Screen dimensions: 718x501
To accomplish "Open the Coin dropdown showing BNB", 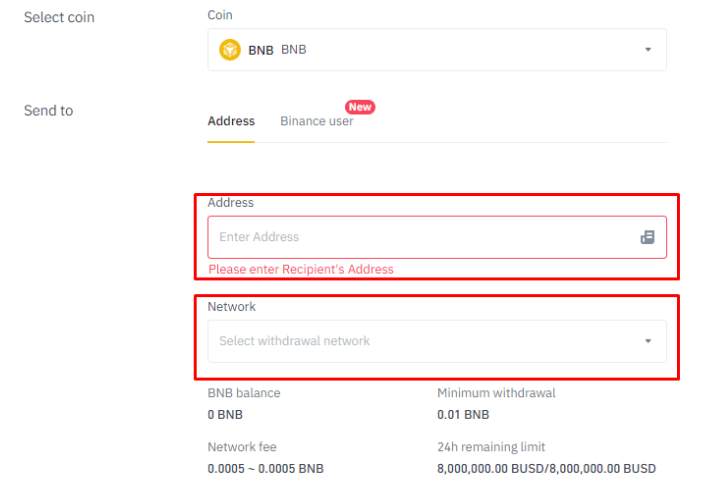I will [437, 49].
